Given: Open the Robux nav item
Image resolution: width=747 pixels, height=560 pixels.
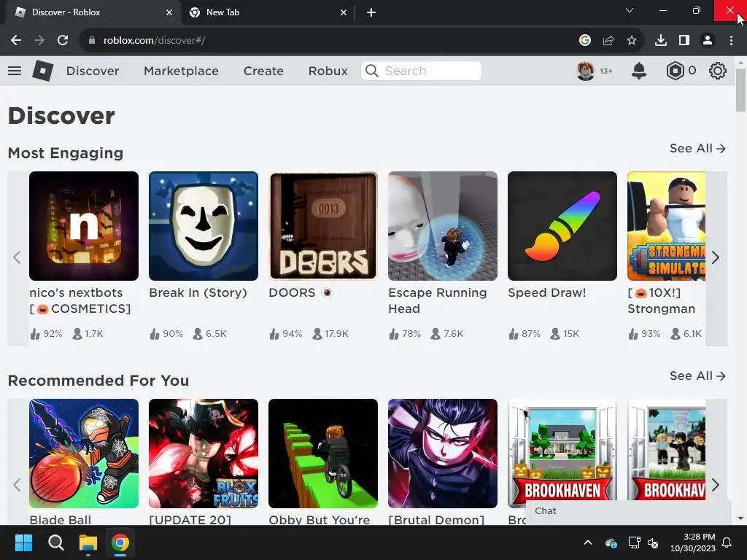Looking at the screenshot, I should point(328,71).
